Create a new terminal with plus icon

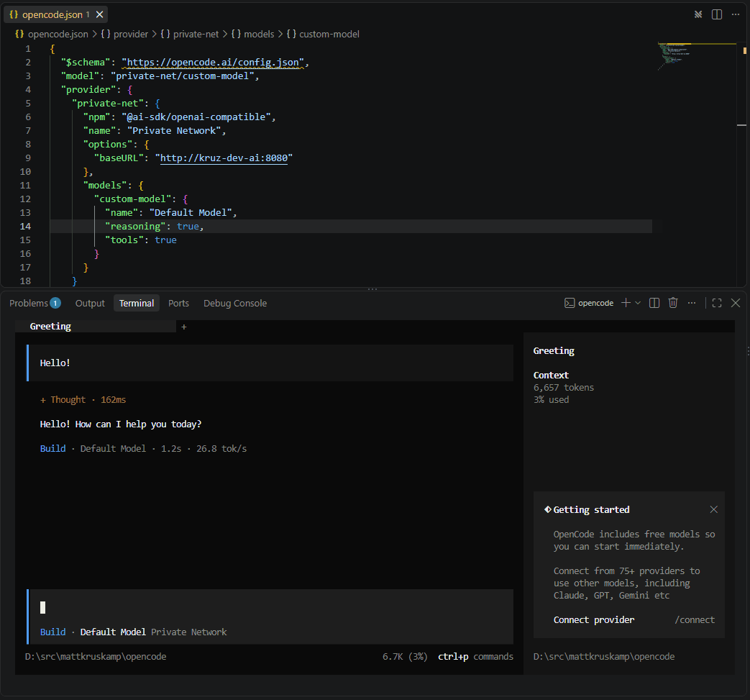coord(626,303)
